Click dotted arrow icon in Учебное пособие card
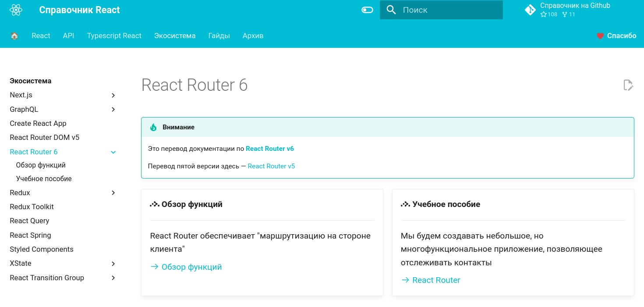This screenshot has width=644, height=307. (x=406, y=204)
